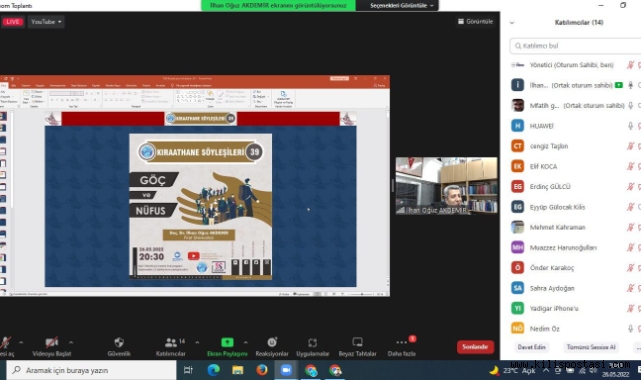Toggle muted mic for cengiz Taşkın
641x380 pixels.
630,146
